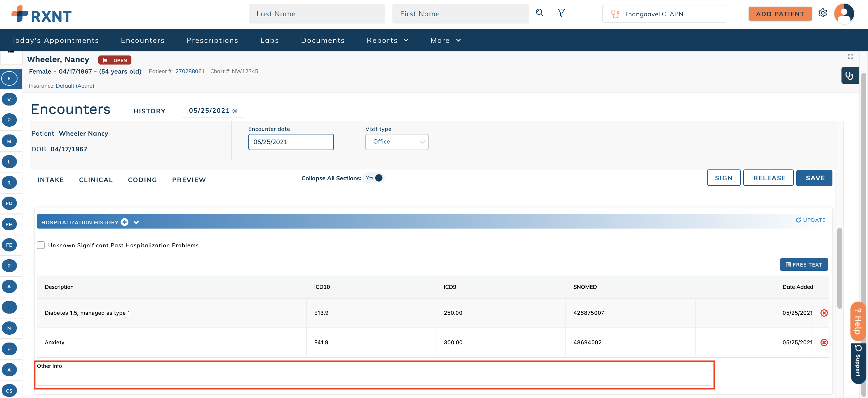868x398 pixels.
Task: Click the RXNT logo
Action: [x=42, y=14]
